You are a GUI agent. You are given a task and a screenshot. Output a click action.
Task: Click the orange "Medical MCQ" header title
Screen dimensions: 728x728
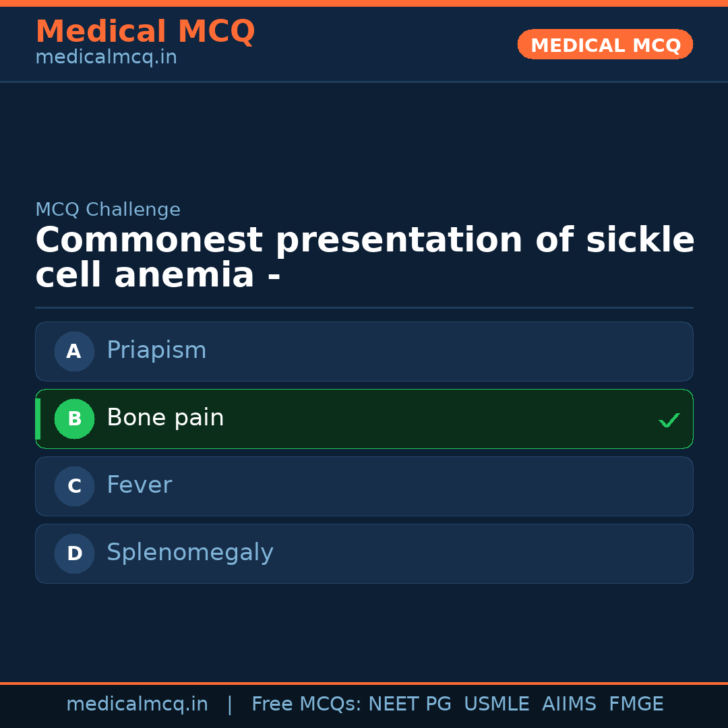tap(145, 32)
